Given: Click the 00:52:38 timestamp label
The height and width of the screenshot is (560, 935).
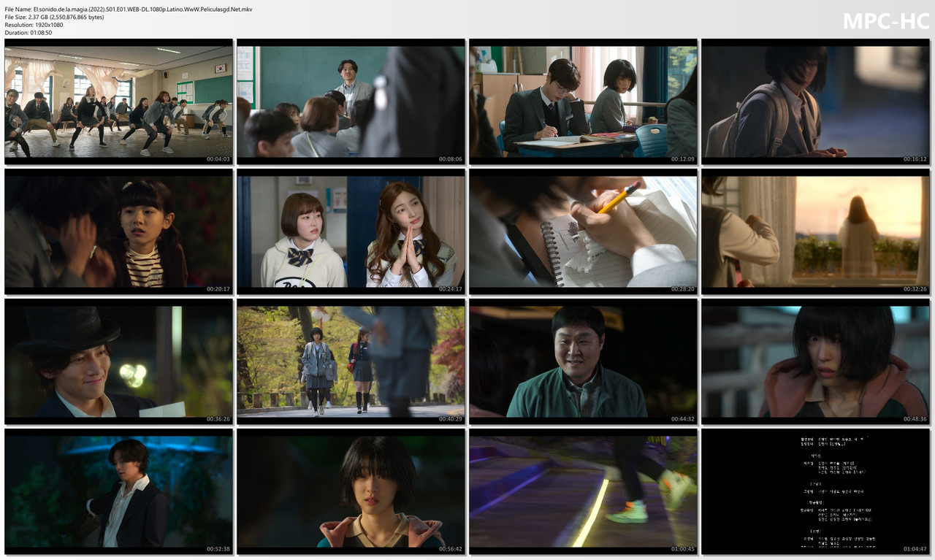Looking at the screenshot, I should [x=218, y=549].
